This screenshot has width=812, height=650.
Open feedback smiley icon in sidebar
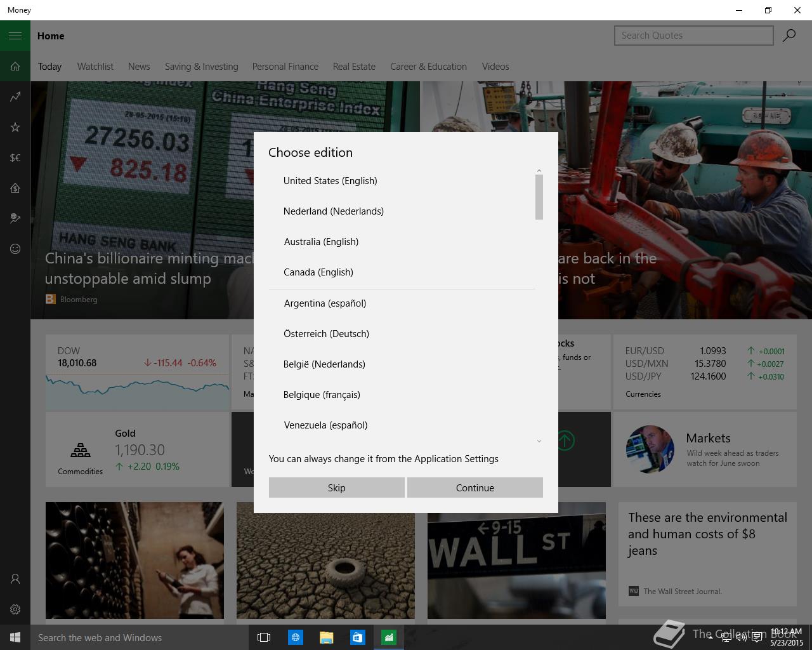pyautogui.click(x=15, y=249)
